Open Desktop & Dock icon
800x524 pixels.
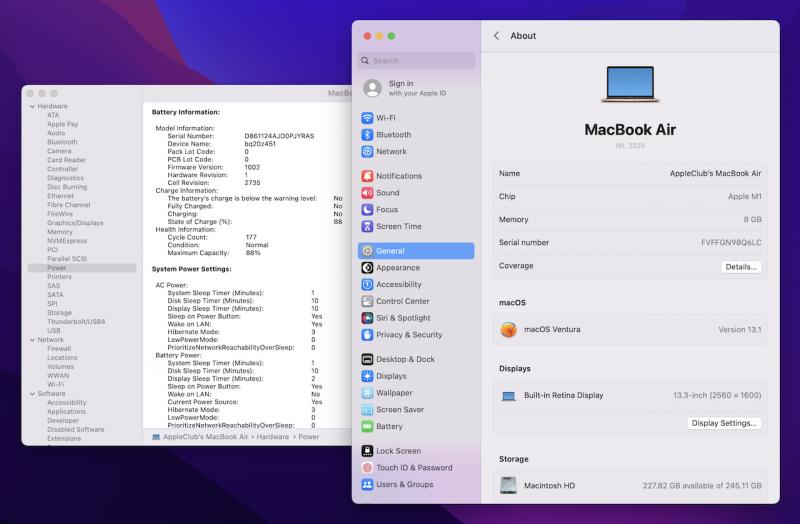click(367, 360)
